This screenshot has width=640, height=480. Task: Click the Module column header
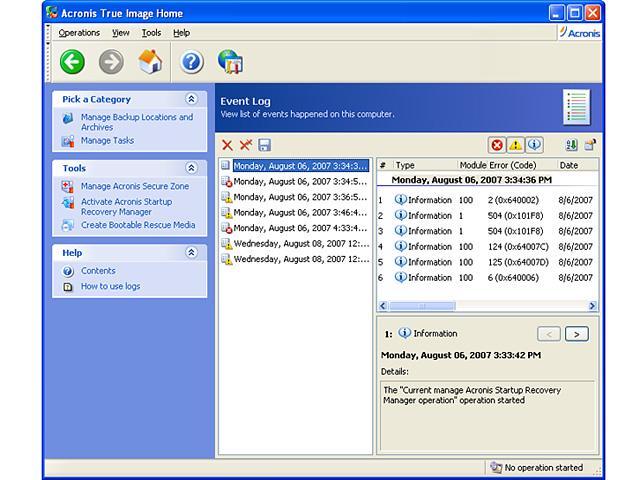pos(472,165)
